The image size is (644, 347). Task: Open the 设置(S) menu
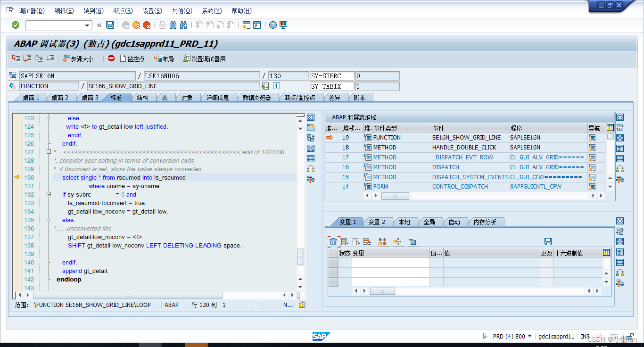tap(152, 10)
